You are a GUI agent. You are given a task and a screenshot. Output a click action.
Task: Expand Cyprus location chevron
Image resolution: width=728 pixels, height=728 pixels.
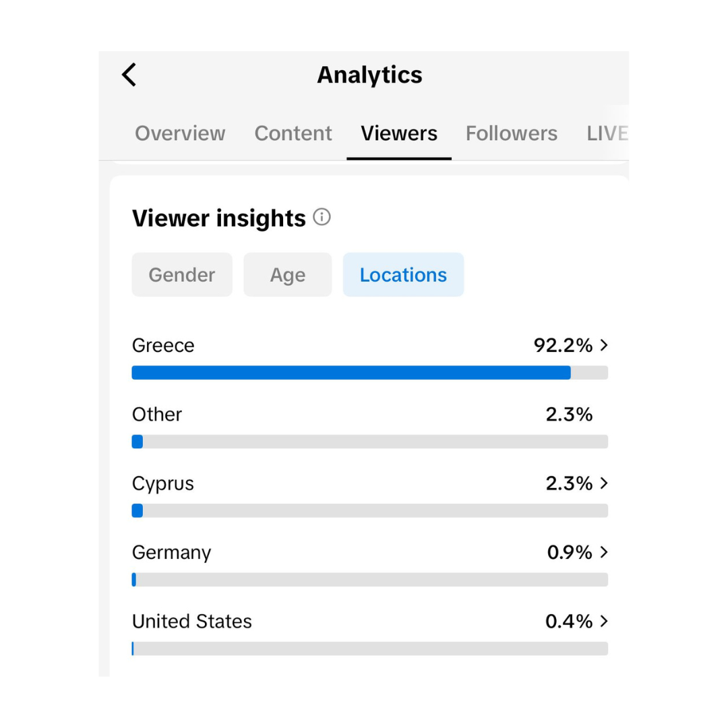point(604,483)
